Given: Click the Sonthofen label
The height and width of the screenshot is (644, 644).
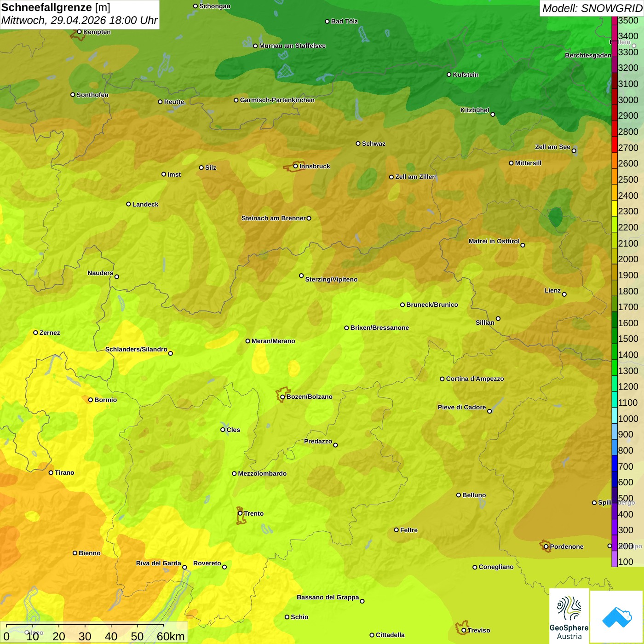Looking at the screenshot, I should (92, 95).
